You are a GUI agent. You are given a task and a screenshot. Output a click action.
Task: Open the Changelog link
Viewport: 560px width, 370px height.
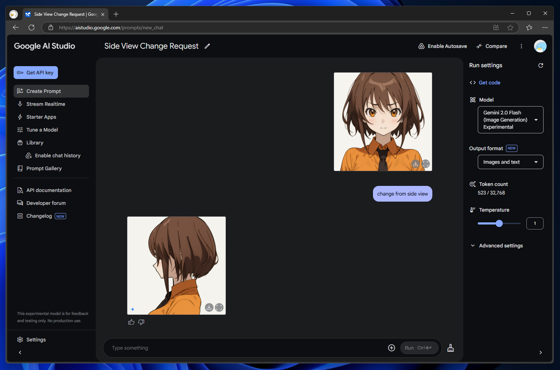coord(39,216)
